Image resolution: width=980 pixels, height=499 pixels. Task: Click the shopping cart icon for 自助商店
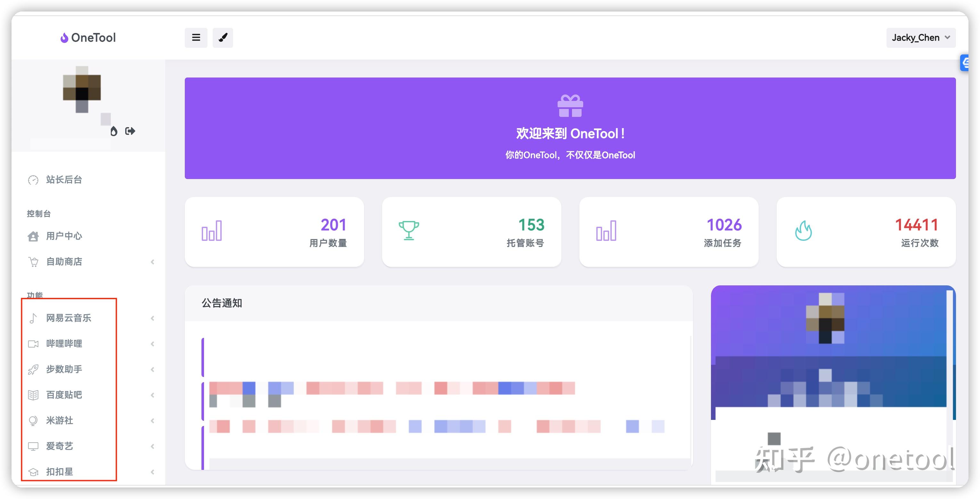click(33, 262)
